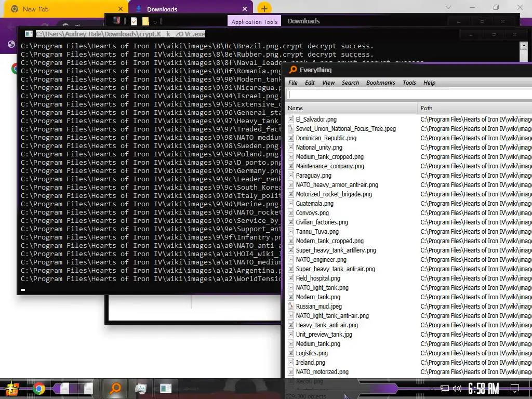The image size is (532, 399).
Task: Focus the Everything search input field
Action: coord(408,95)
